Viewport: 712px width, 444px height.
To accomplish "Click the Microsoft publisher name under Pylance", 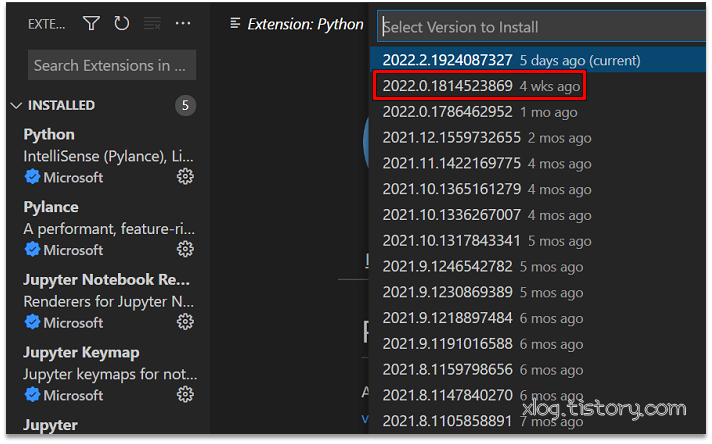I will (x=73, y=250).
